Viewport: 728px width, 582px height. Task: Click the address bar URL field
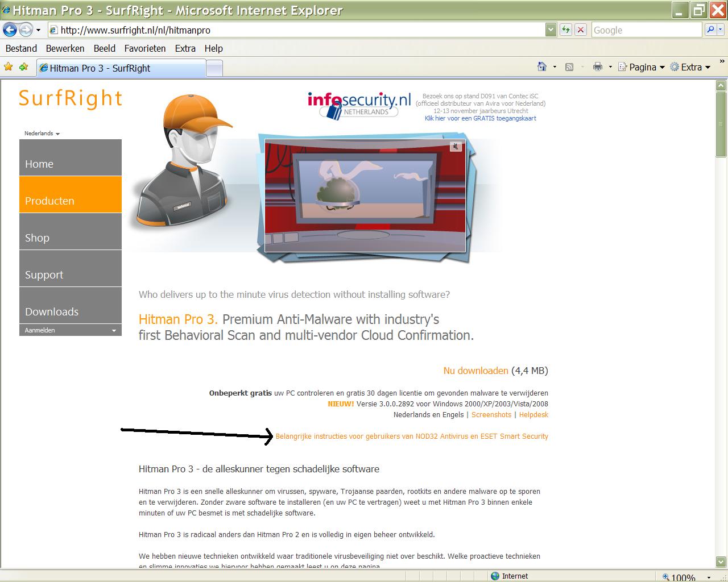point(296,30)
